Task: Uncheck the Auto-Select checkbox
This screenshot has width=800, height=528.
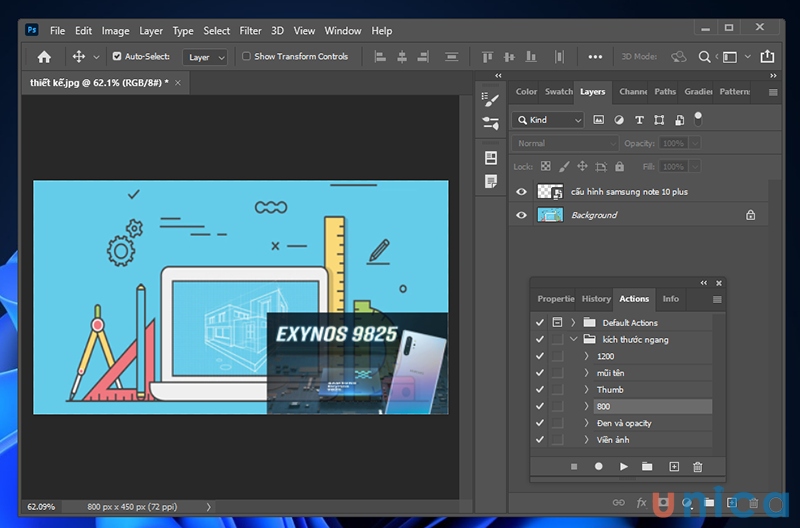Action: 117,57
